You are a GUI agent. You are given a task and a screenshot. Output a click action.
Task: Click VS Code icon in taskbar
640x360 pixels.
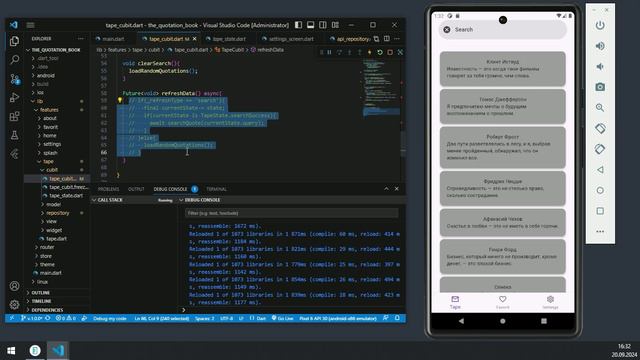[58, 351]
